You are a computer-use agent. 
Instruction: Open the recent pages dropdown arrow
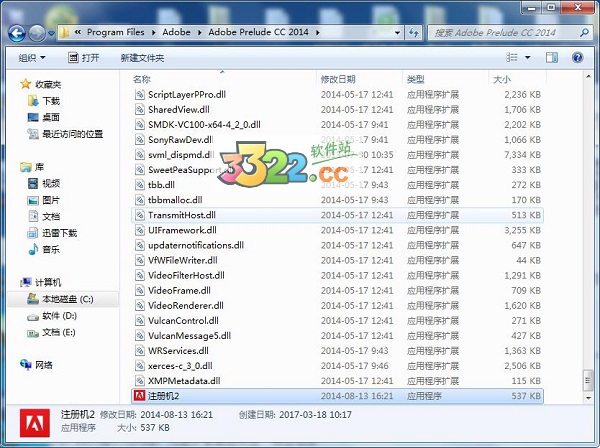51,34
